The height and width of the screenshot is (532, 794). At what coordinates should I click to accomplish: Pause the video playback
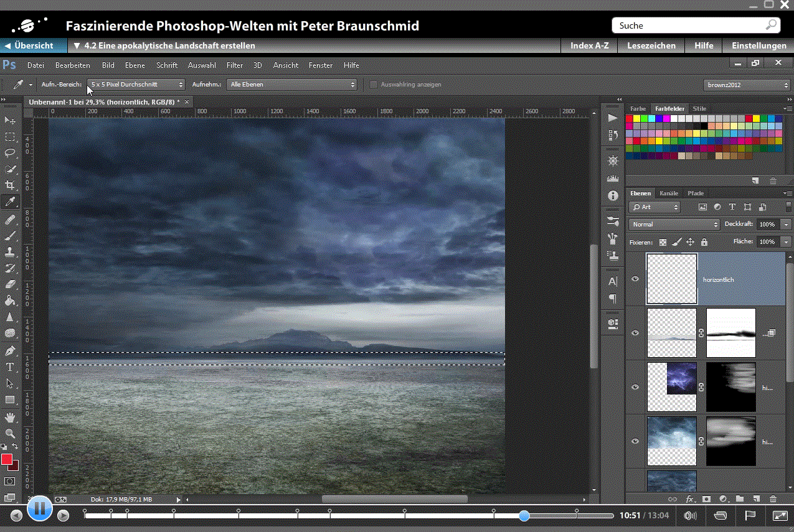[39, 508]
